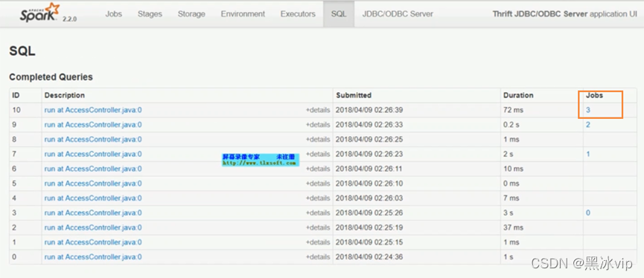The image size is (644, 278).
Task: Open query 0 description link
Action: 93,257
